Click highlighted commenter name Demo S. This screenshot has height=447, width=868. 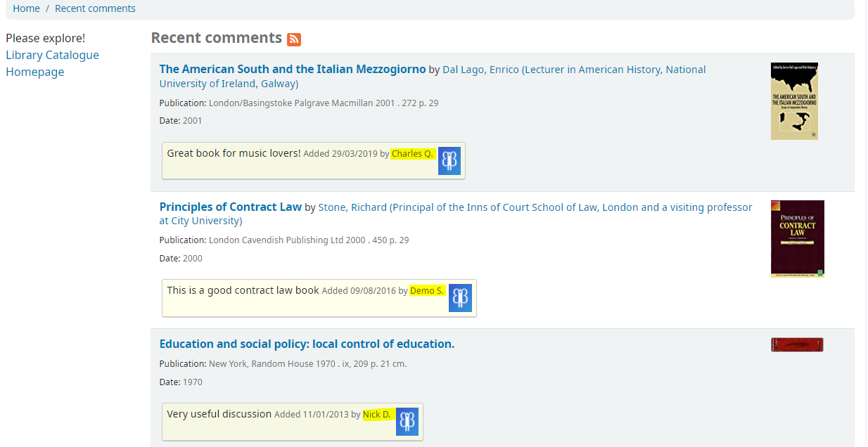428,291
